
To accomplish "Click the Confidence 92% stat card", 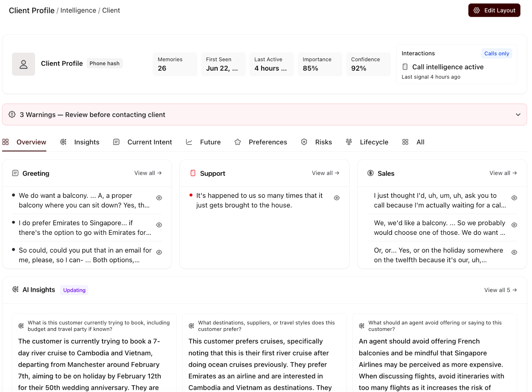I will [368, 64].
